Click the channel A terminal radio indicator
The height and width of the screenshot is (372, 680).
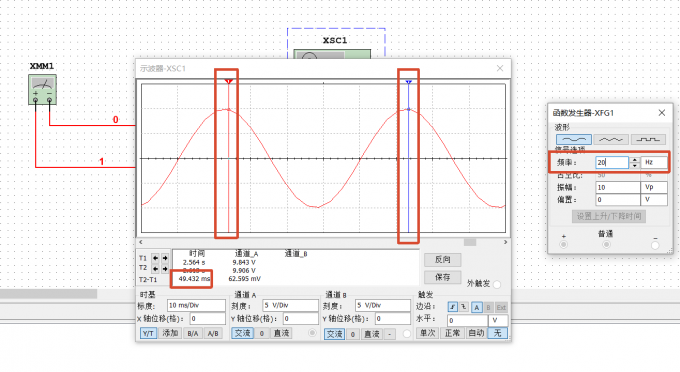(x=312, y=333)
